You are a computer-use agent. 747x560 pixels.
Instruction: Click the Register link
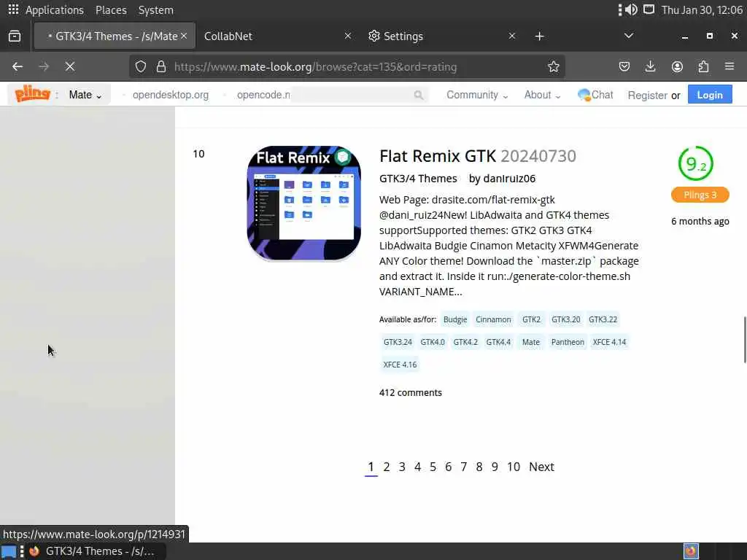point(648,96)
